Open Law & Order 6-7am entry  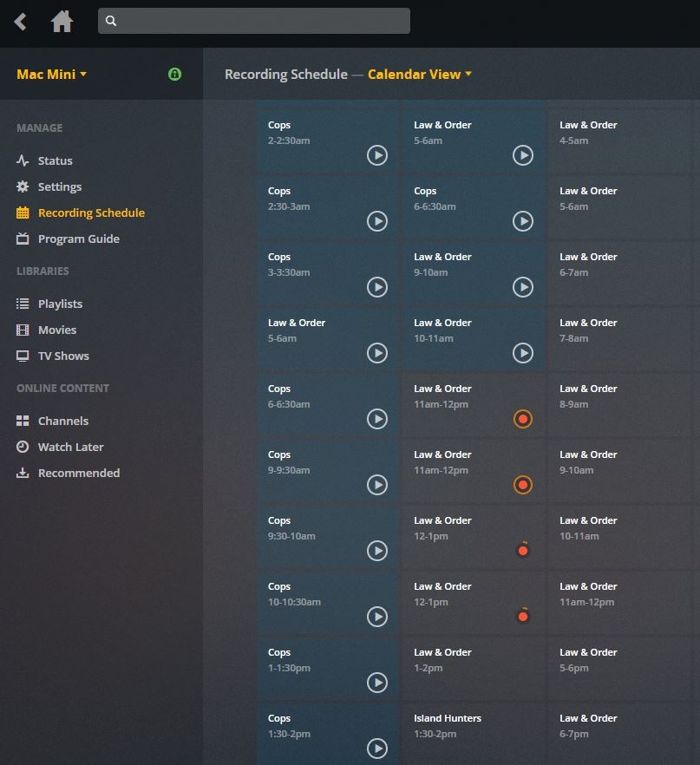pos(619,272)
